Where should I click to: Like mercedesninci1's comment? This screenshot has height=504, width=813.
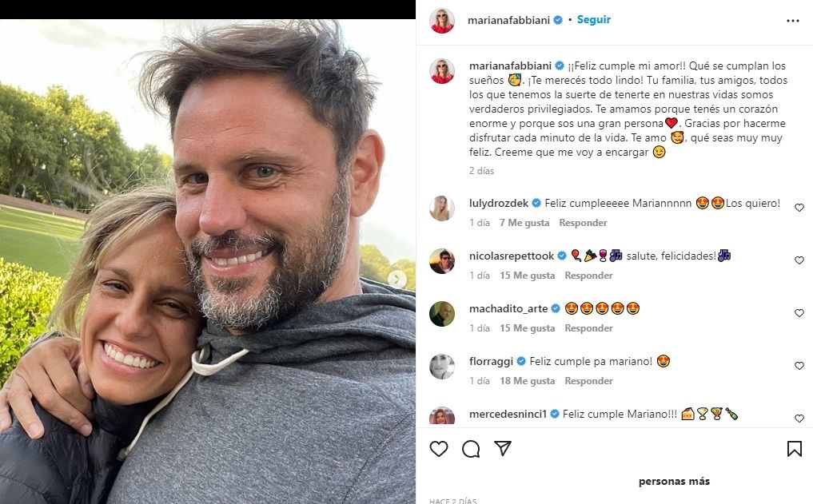[x=799, y=419]
